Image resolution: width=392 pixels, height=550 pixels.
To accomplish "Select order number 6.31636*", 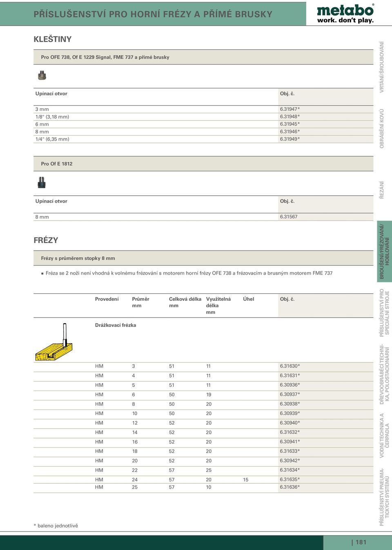I will click(290, 487).
